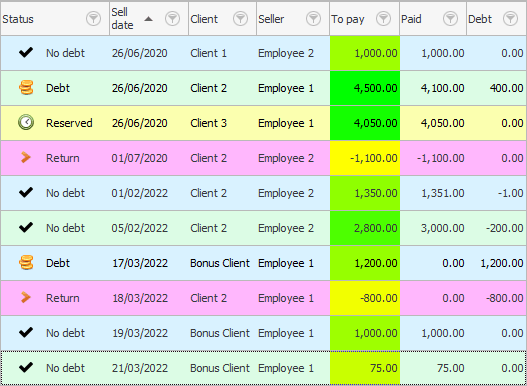
Task: Click the 1,200.00 Debt value
Action: [x=502, y=263]
